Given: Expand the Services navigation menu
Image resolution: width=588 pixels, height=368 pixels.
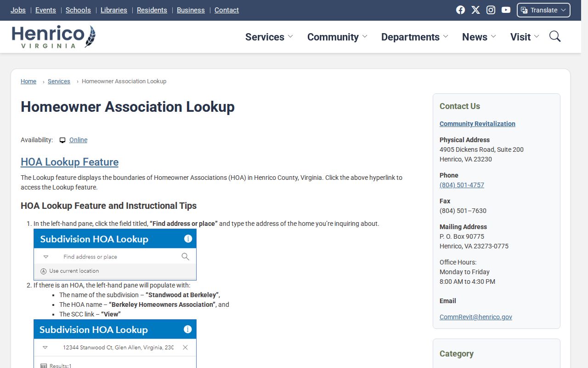Looking at the screenshot, I should point(269,37).
